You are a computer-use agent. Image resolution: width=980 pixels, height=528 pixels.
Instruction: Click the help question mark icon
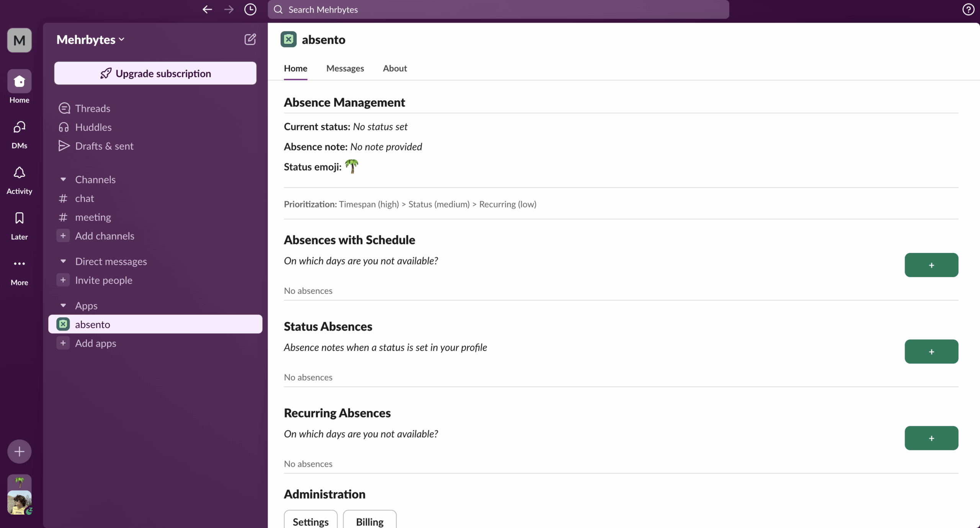click(968, 10)
